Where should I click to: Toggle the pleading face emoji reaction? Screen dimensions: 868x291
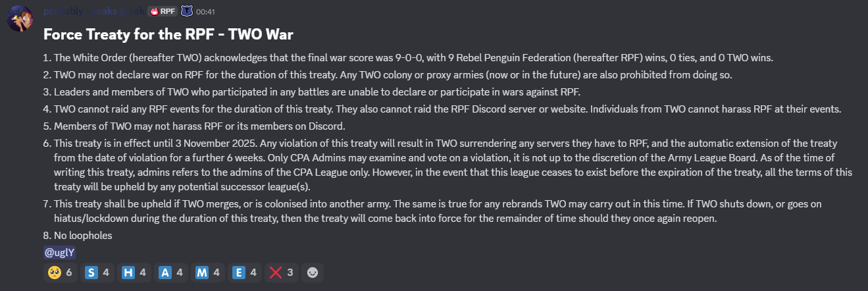[x=60, y=272]
